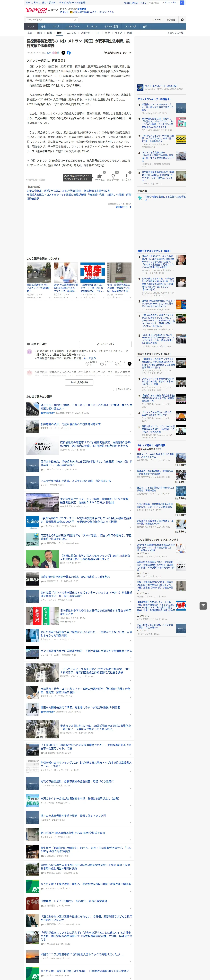Click the コメントを書く button
This screenshot has height=980, width=210.
click(x=105, y=344)
